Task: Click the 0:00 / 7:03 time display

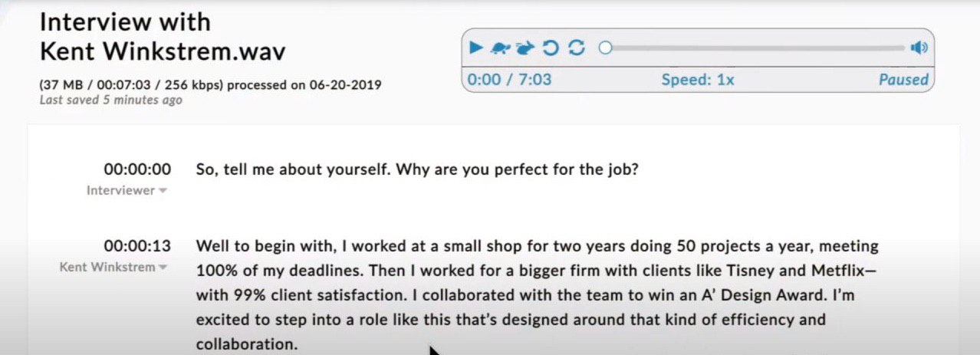Action: 509,80
